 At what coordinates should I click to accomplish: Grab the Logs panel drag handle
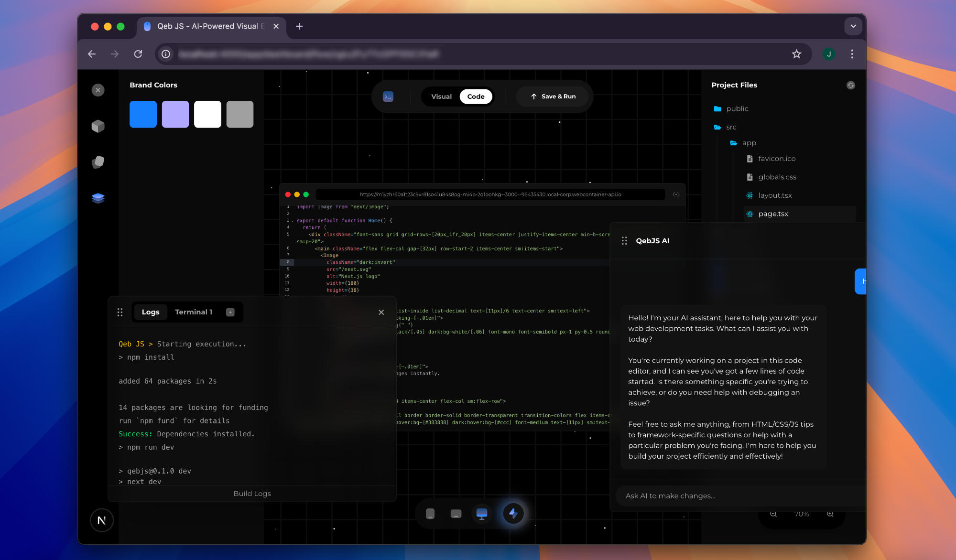coord(120,312)
